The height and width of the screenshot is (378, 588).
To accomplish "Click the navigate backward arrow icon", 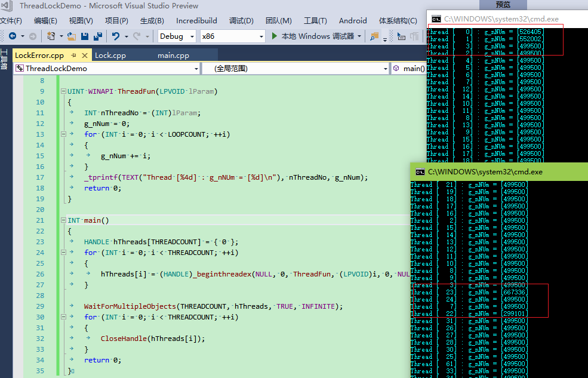I will 12,36.
